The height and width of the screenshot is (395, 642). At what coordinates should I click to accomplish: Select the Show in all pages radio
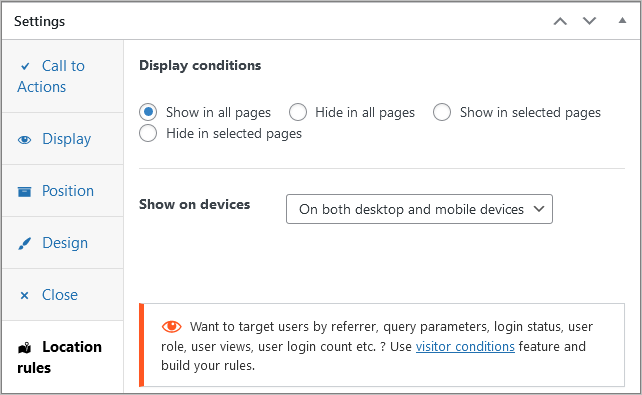click(148, 112)
